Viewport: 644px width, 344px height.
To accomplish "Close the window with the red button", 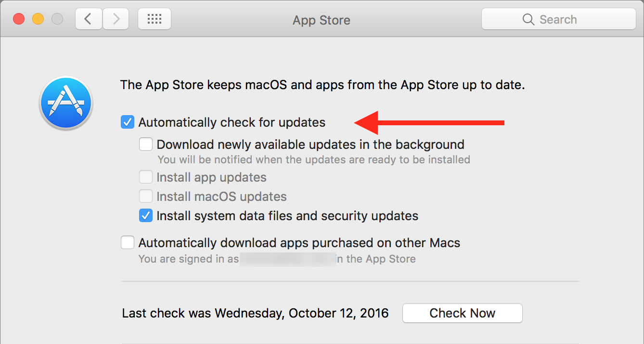I will (19, 19).
